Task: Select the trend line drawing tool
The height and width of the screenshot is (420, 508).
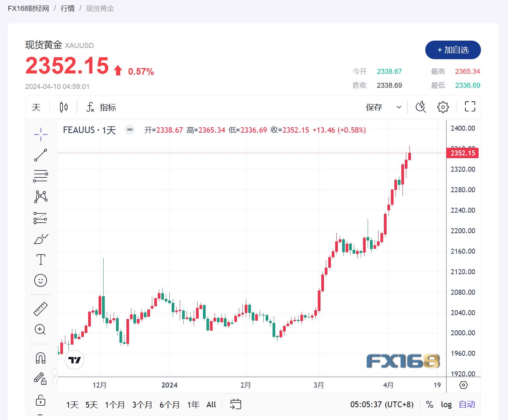Action: pos(41,155)
